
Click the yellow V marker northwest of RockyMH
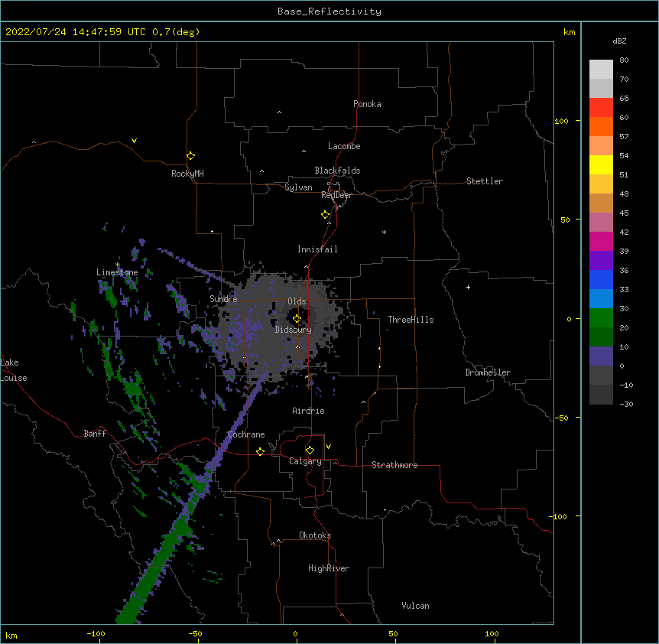(134, 141)
